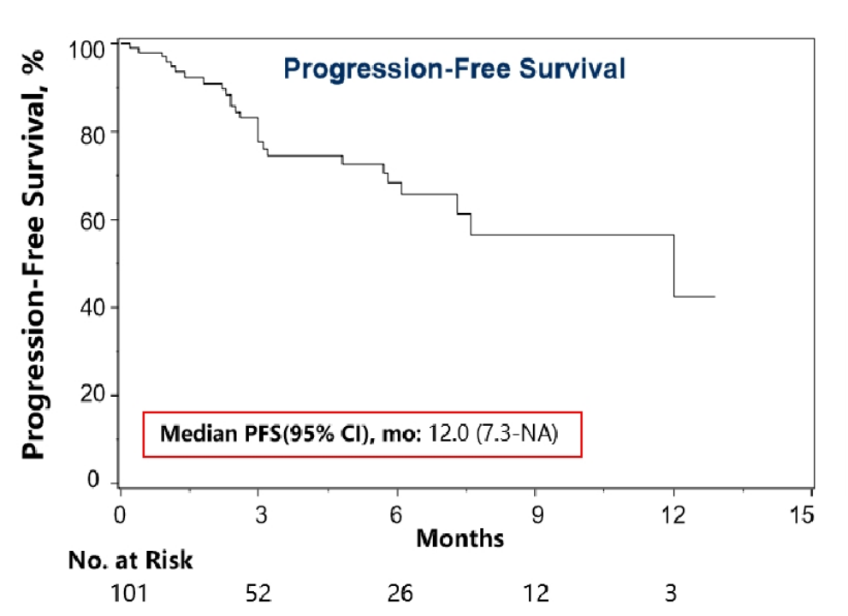Click the 52 at-risk count
Viewport: 848px width, 616px height.
click(x=259, y=594)
